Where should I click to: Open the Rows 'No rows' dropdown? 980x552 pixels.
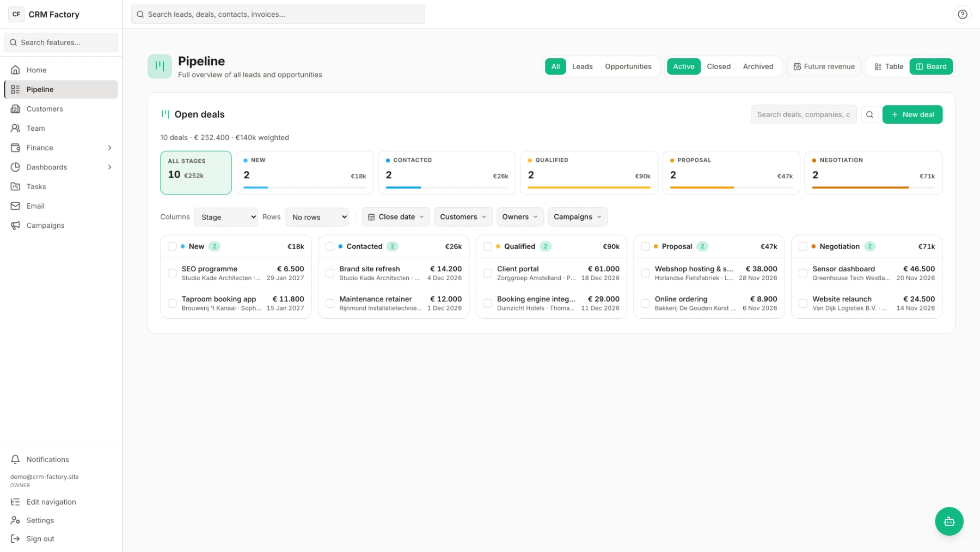(x=317, y=217)
